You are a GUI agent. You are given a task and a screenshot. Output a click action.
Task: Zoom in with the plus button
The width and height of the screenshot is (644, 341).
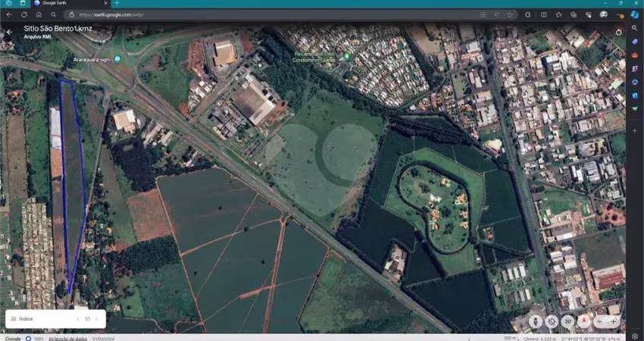tap(614, 321)
